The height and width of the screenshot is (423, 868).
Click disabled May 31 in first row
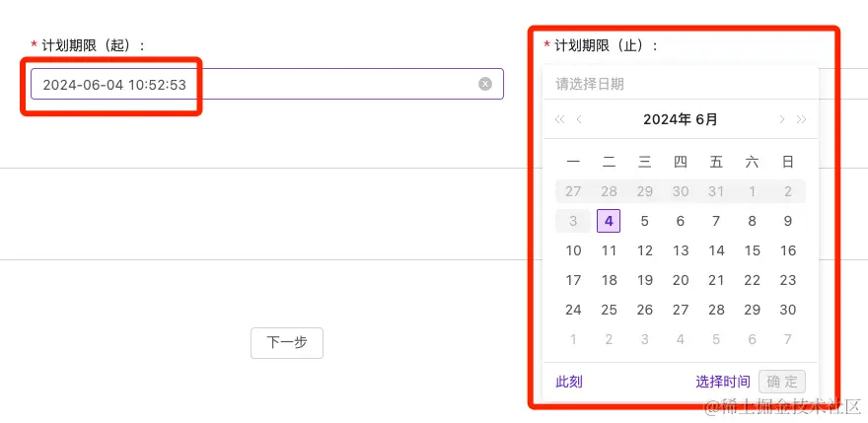coord(716,191)
